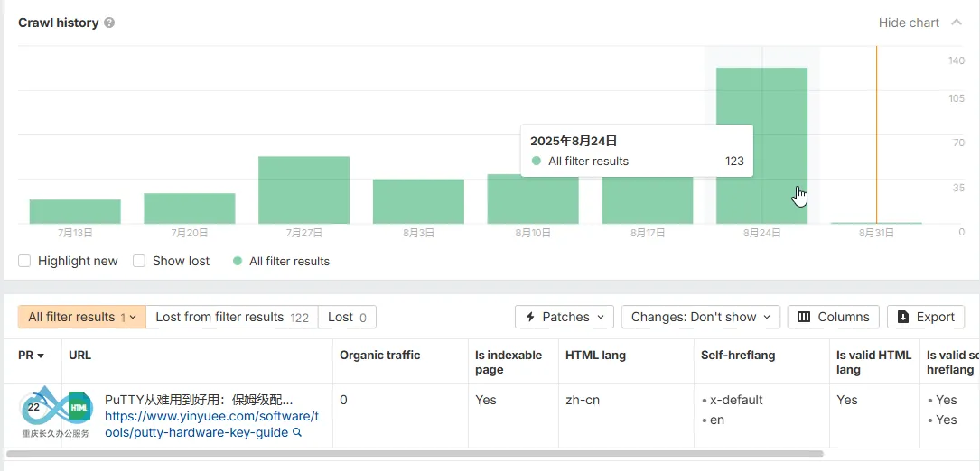The width and height of the screenshot is (980, 471).
Task: Click the columns grid icon
Action: (x=804, y=317)
